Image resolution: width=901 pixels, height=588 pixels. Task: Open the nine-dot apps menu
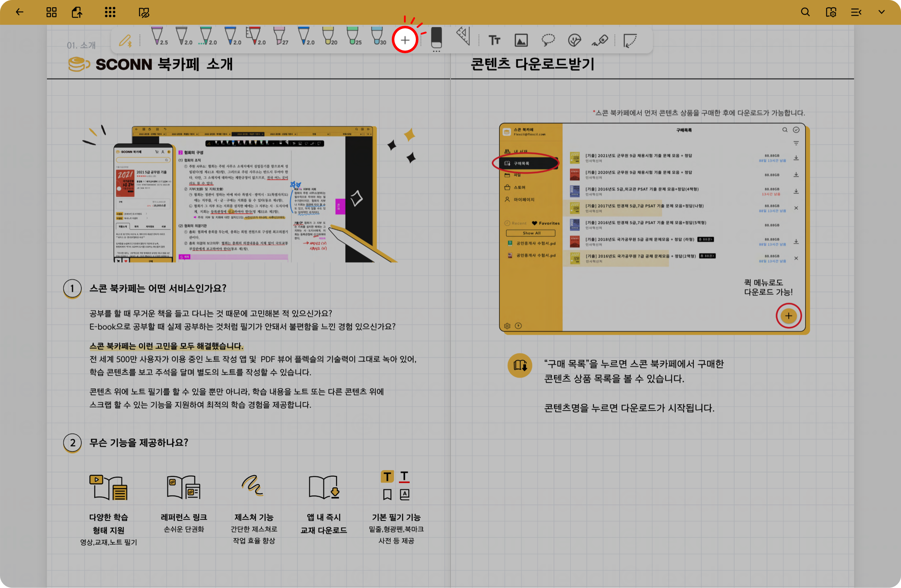[x=110, y=12]
